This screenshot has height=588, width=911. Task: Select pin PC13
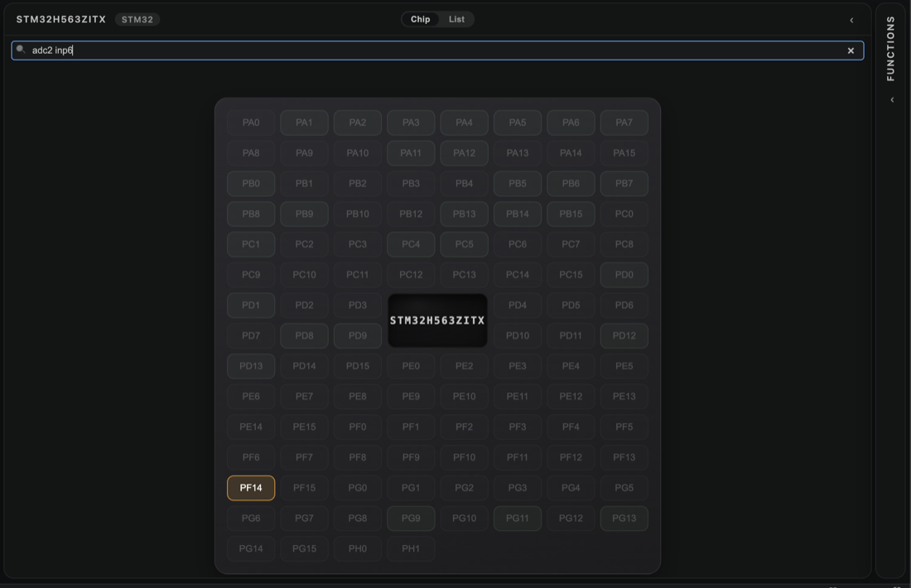tap(465, 275)
